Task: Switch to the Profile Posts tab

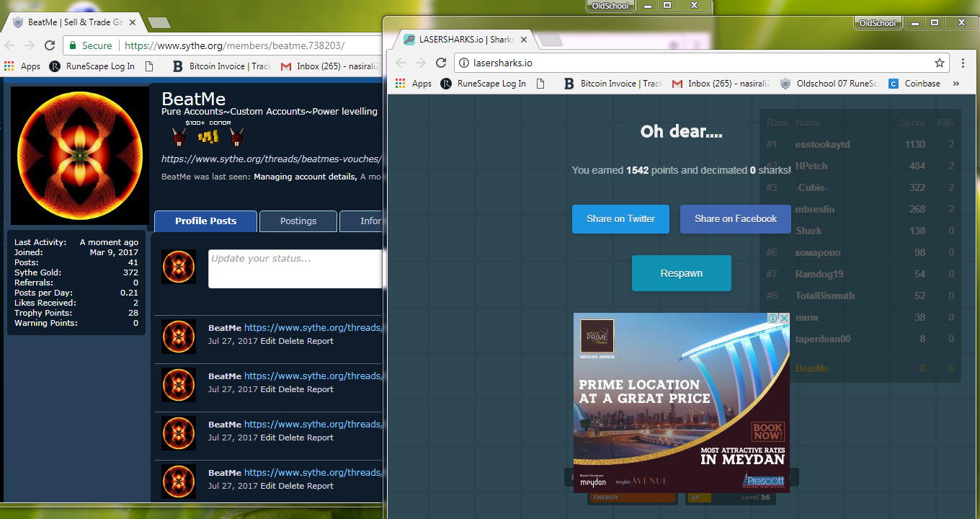Action: pos(205,221)
